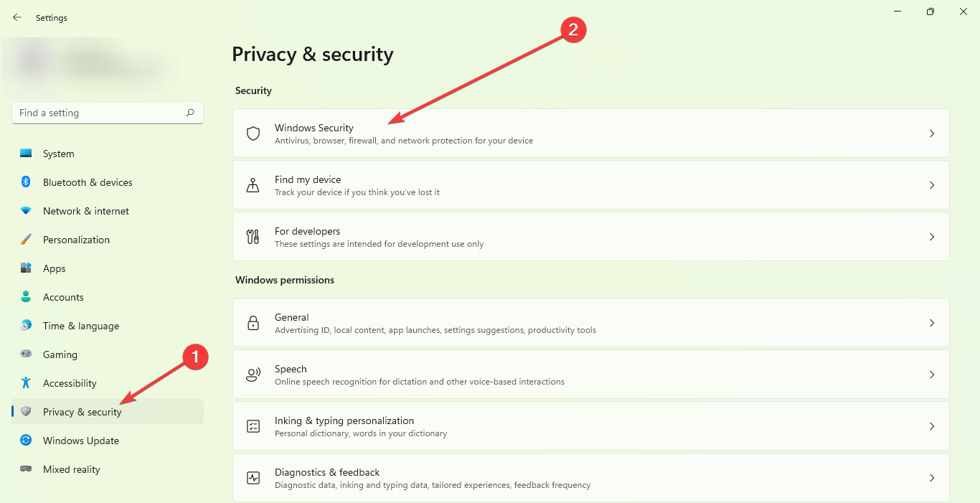
Task: Expand the Speech settings chevron
Action: coord(932,375)
